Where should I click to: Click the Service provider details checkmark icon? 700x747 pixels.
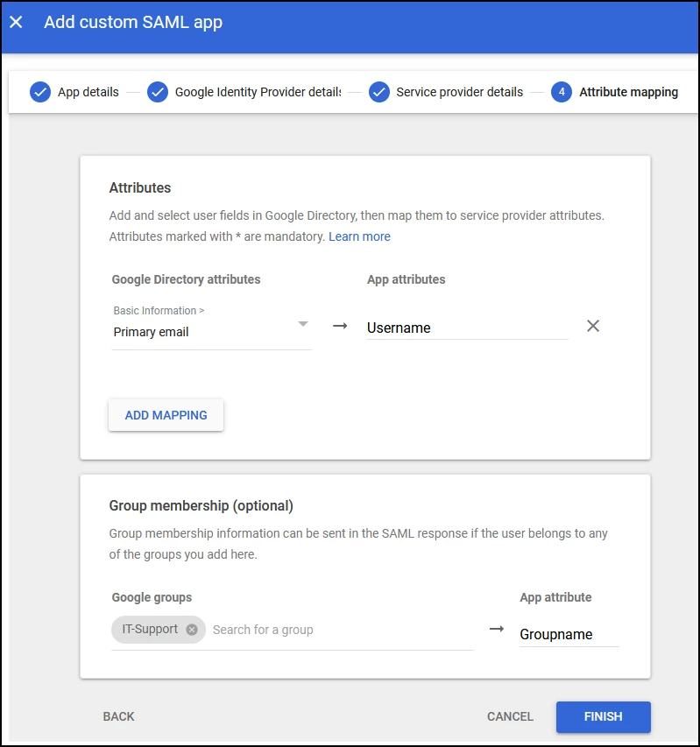(x=378, y=92)
